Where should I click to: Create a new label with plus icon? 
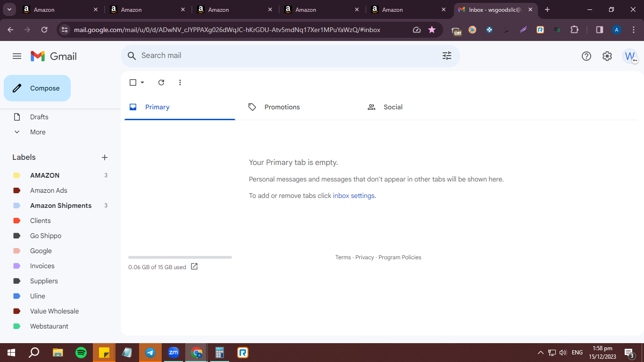(x=105, y=157)
